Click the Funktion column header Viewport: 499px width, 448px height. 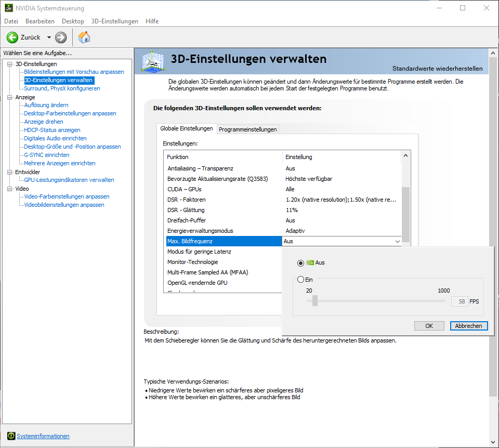[x=224, y=157]
